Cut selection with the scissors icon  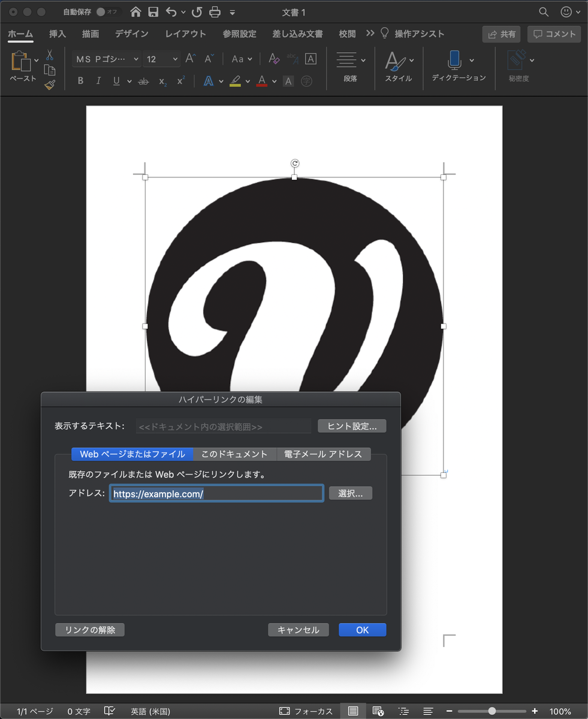pos(50,55)
